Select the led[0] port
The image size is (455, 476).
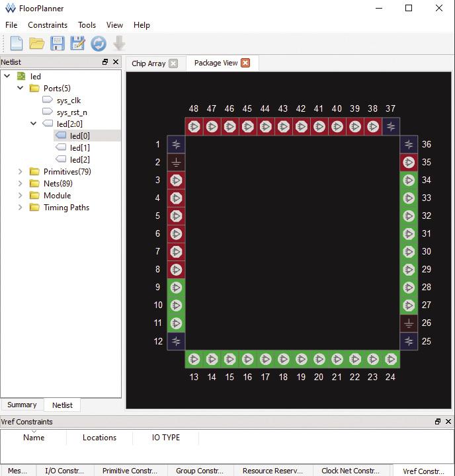tap(80, 136)
